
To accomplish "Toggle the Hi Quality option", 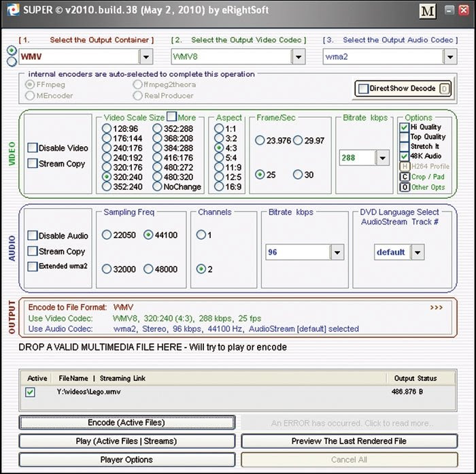I will coord(404,127).
